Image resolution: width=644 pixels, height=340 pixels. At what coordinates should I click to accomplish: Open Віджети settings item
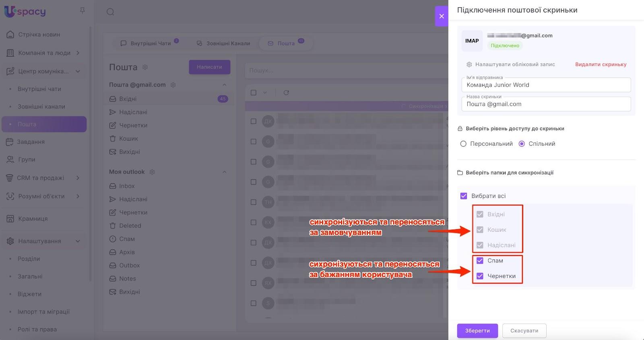(29, 294)
